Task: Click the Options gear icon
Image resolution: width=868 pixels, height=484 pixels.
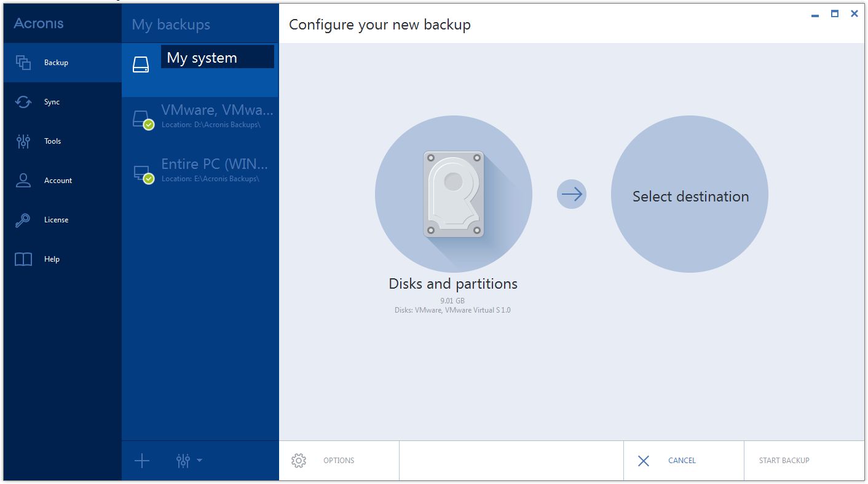Action: click(299, 461)
